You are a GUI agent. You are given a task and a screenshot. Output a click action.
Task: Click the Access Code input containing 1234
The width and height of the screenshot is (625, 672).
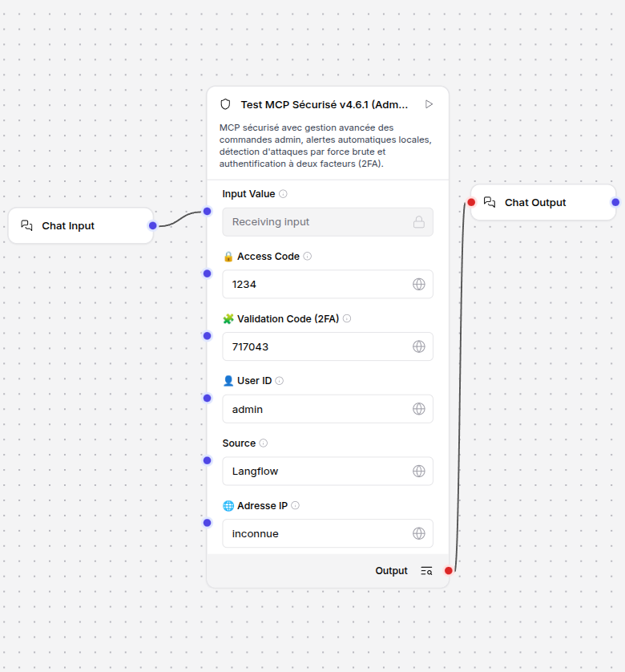317,284
